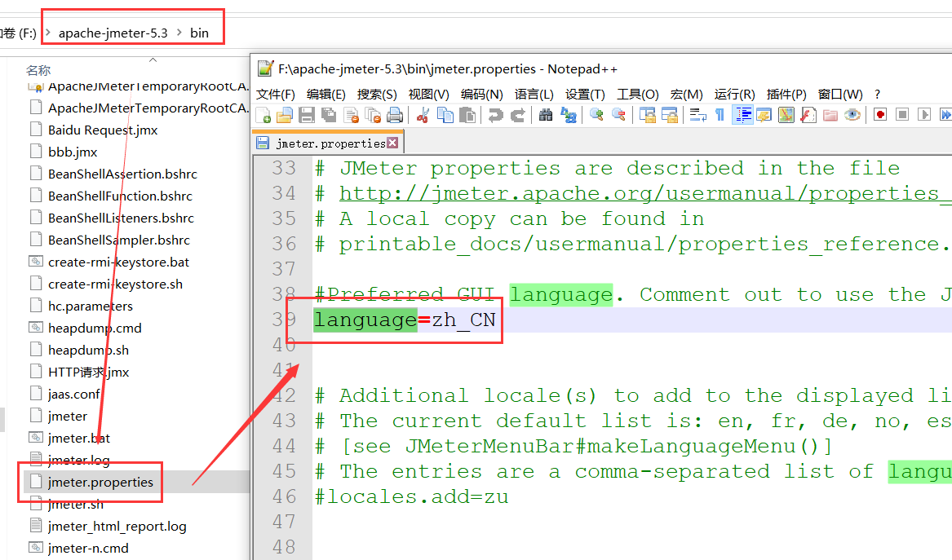
Task: Expand chevron between apache-jmeter-5.3 and bin
Action: pos(179,32)
